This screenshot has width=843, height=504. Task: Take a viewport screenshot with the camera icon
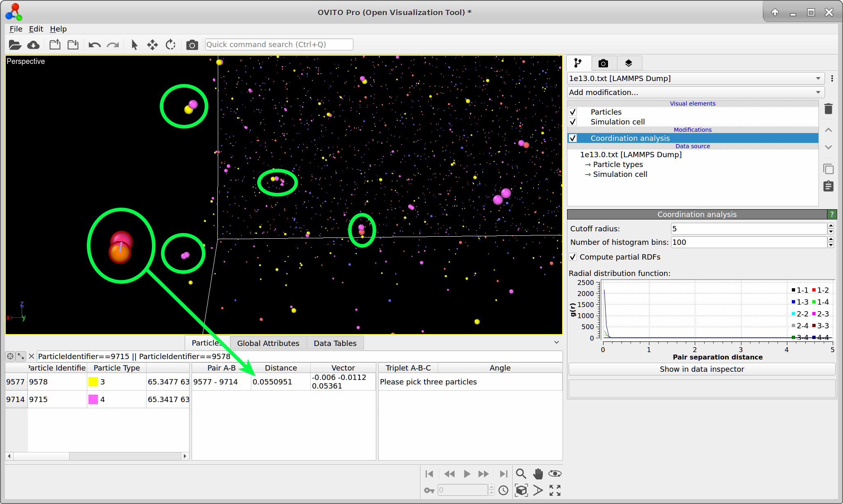[x=192, y=45]
